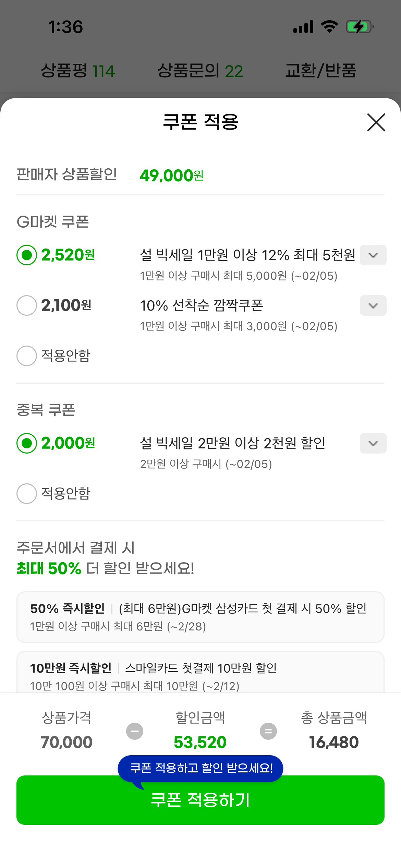Choose 적용안함 under G마켓 쿠폰

(27, 356)
